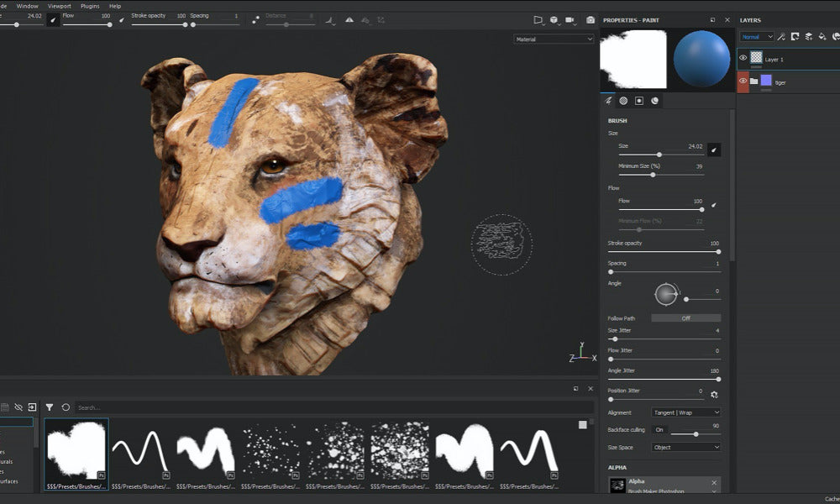Click the filter funnel icon in the shelf

point(50,406)
